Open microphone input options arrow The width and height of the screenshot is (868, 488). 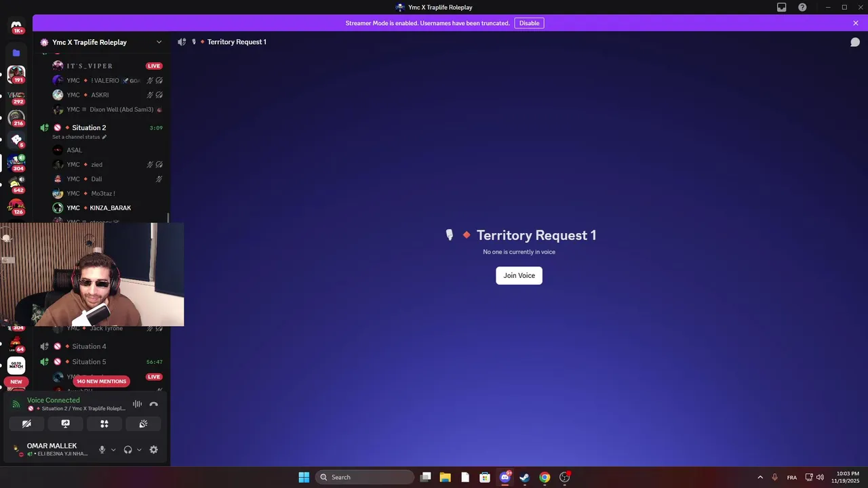[x=113, y=449]
